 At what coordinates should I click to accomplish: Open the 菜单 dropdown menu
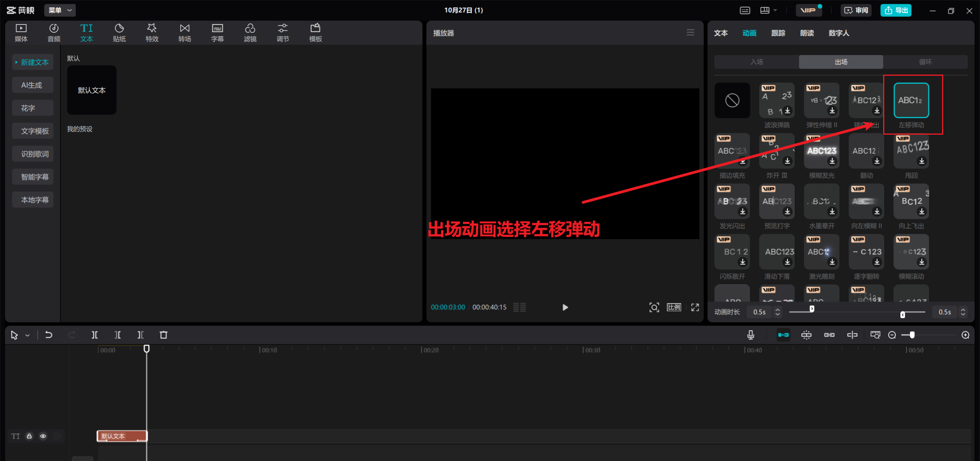[x=60, y=10]
